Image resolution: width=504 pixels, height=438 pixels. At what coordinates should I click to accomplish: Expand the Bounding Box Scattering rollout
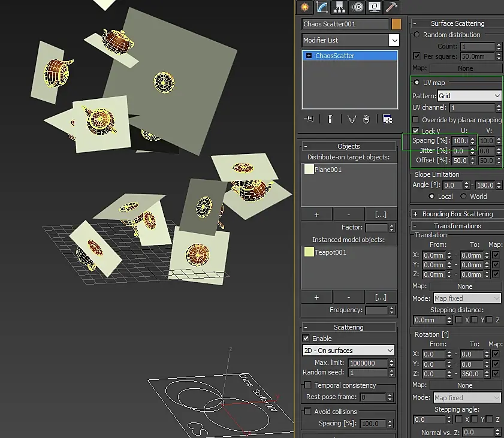(457, 214)
